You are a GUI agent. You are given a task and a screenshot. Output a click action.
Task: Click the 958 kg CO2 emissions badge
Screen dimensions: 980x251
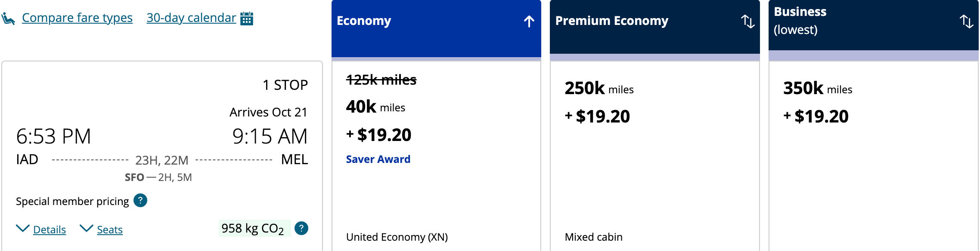pyautogui.click(x=253, y=228)
